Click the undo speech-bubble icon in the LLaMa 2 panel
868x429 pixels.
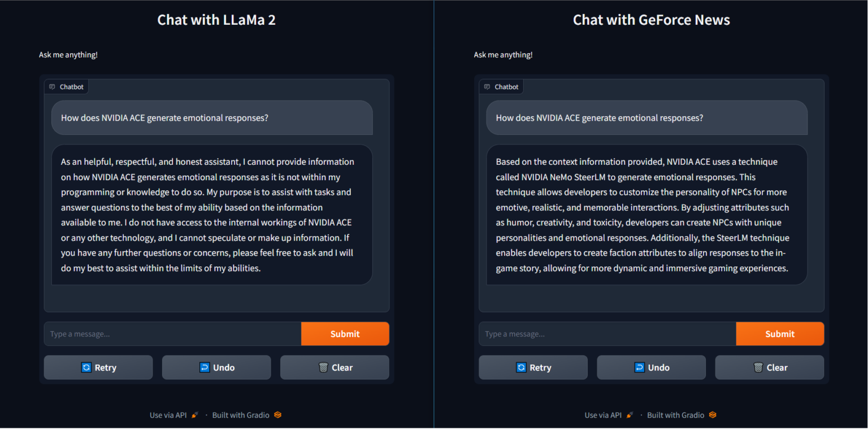click(206, 367)
